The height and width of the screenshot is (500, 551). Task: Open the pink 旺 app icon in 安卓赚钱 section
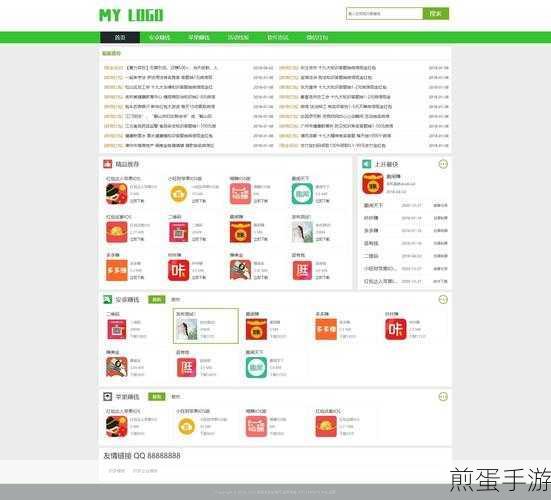(187, 367)
